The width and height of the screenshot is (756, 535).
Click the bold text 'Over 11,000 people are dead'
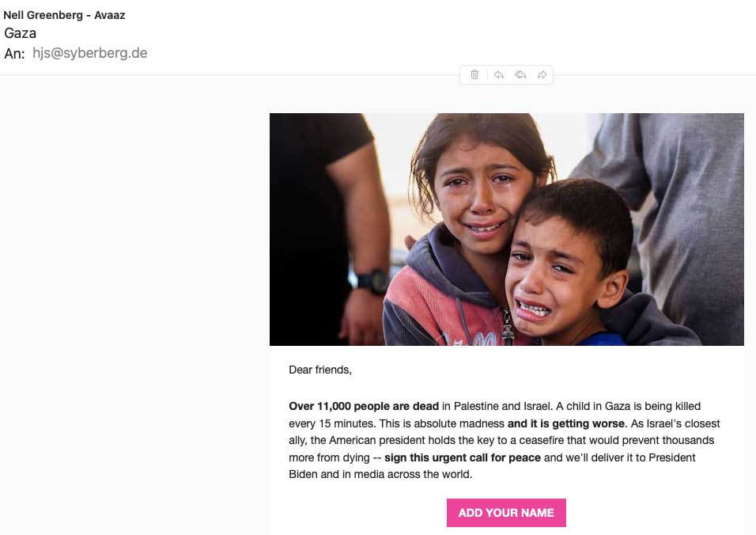point(364,406)
